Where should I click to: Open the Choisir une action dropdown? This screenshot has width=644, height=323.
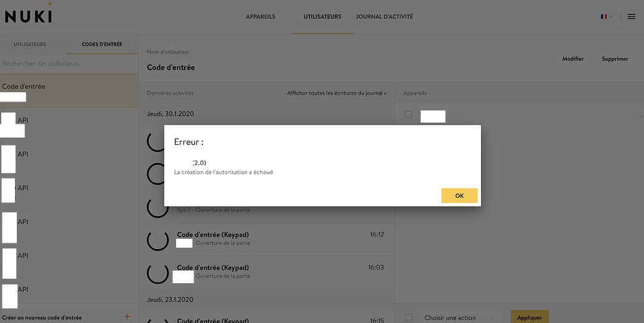tap(460, 317)
